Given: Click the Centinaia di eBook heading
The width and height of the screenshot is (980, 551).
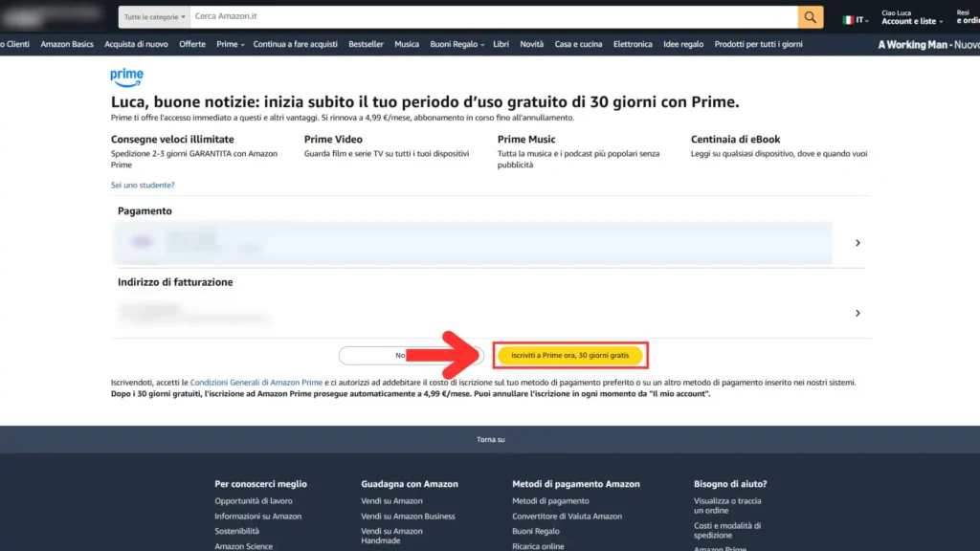Looking at the screenshot, I should tap(735, 140).
